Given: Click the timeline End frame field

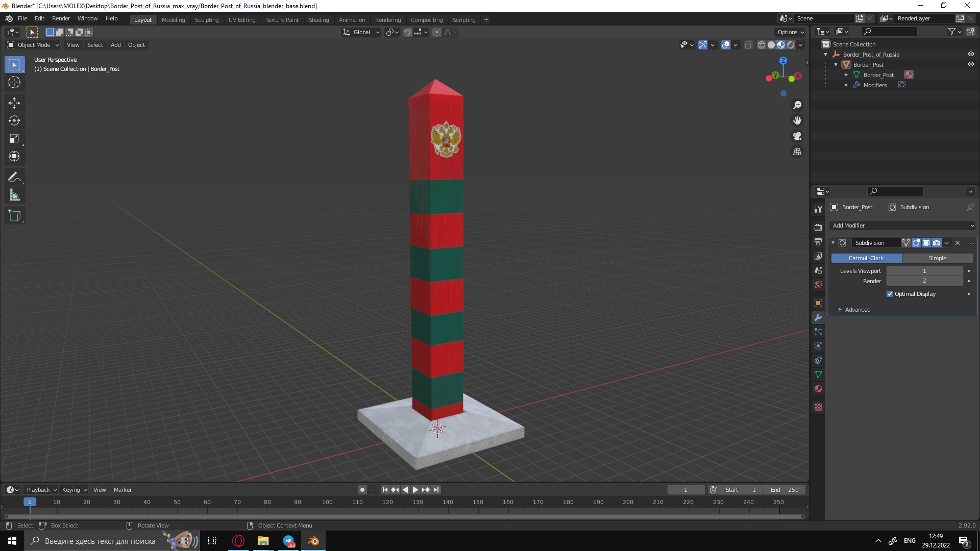Looking at the screenshot, I should pyautogui.click(x=785, y=490).
